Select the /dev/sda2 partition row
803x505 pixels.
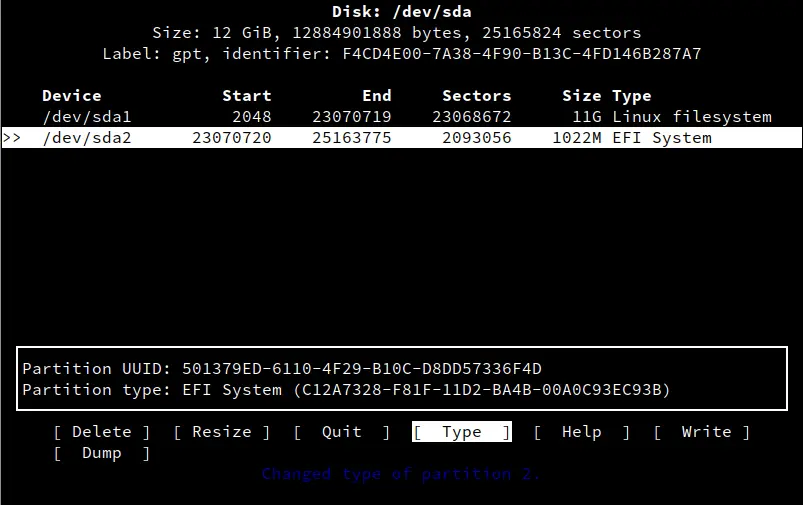pyautogui.click(x=402, y=138)
